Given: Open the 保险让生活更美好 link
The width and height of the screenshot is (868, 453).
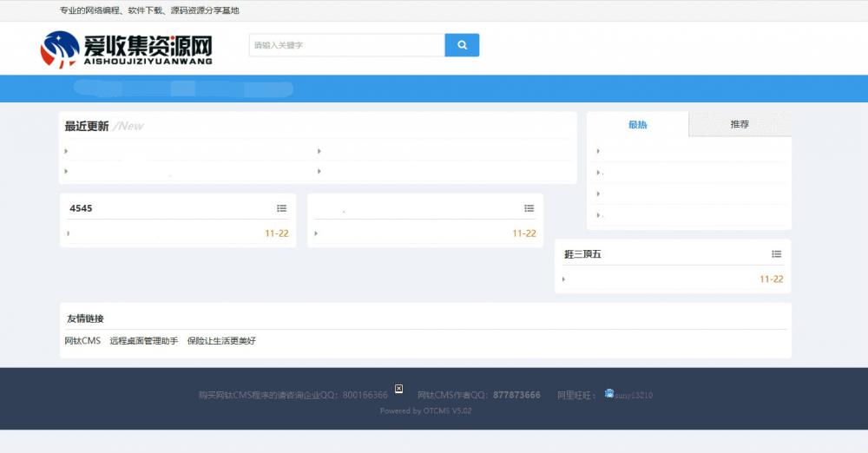Looking at the screenshot, I should [x=221, y=340].
